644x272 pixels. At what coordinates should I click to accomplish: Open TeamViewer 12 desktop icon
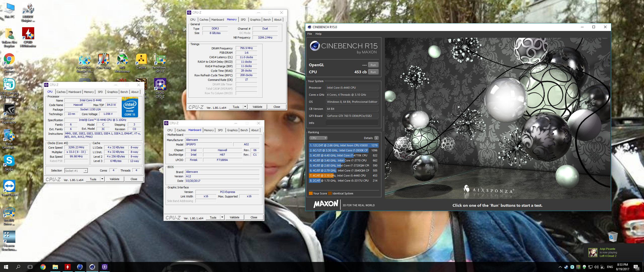(9, 190)
